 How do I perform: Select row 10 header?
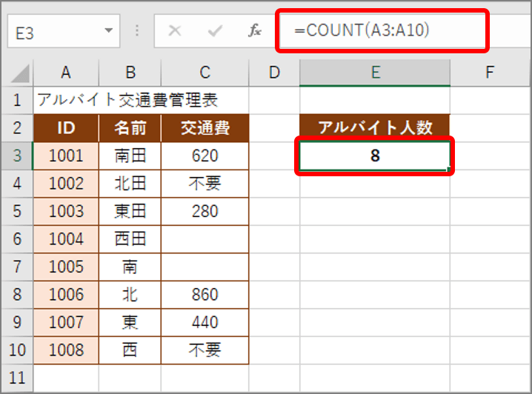click(x=17, y=350)
